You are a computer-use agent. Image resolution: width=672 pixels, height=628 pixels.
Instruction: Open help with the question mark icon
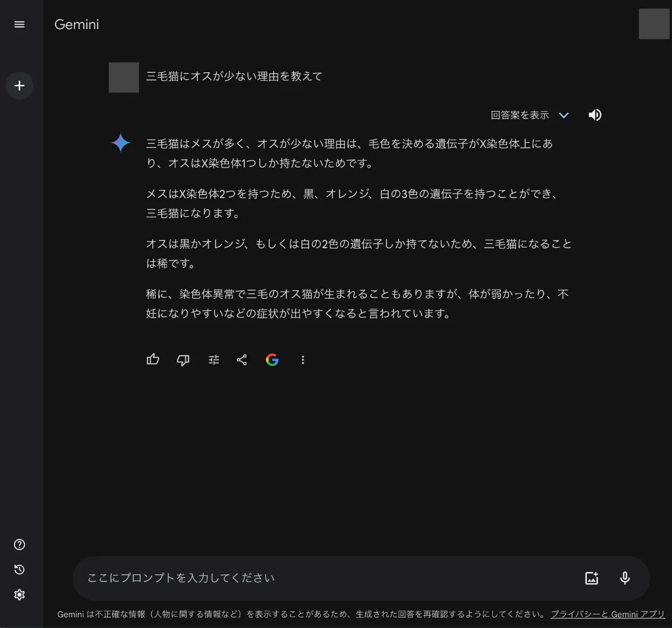click(20, 544)
